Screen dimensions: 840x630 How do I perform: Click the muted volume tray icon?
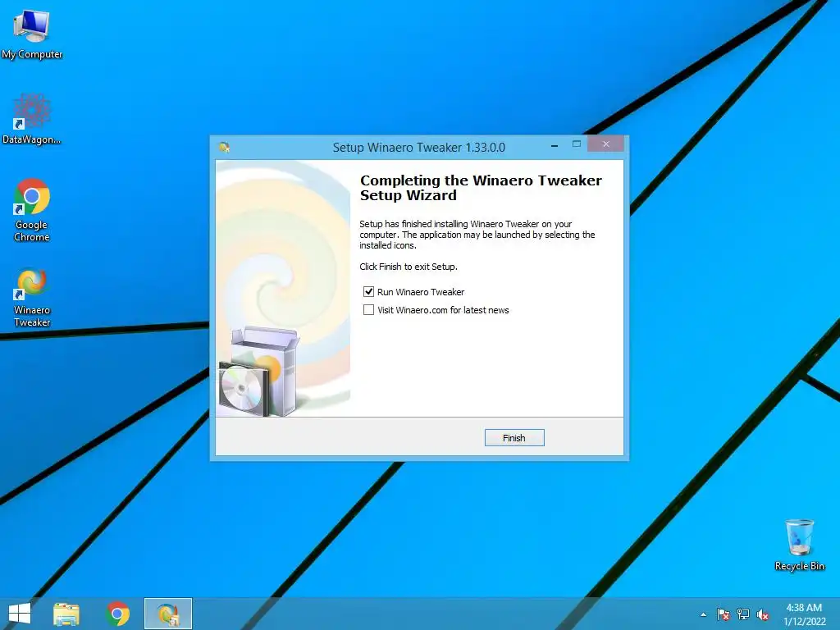point(763,614)
